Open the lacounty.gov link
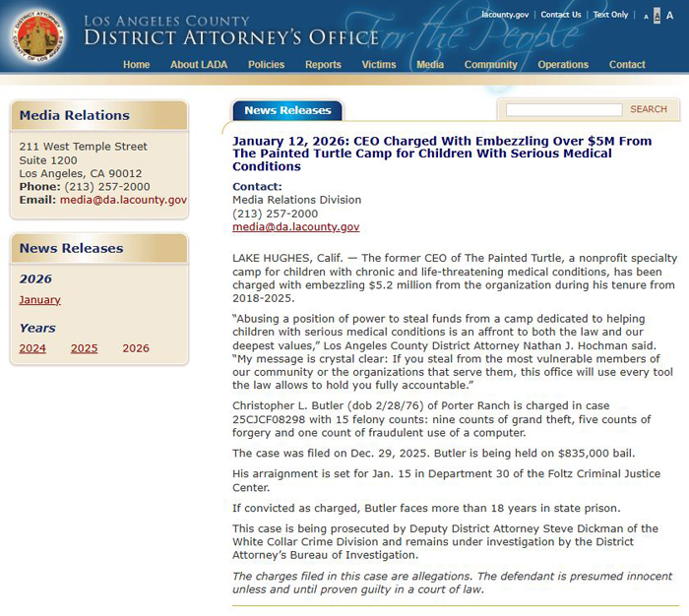This screenshot has height=616, width=689. pyautogui.click(x=505, y=15)
